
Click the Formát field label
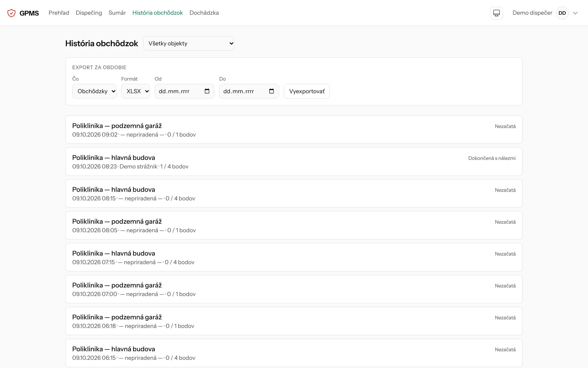coord(129,79)
